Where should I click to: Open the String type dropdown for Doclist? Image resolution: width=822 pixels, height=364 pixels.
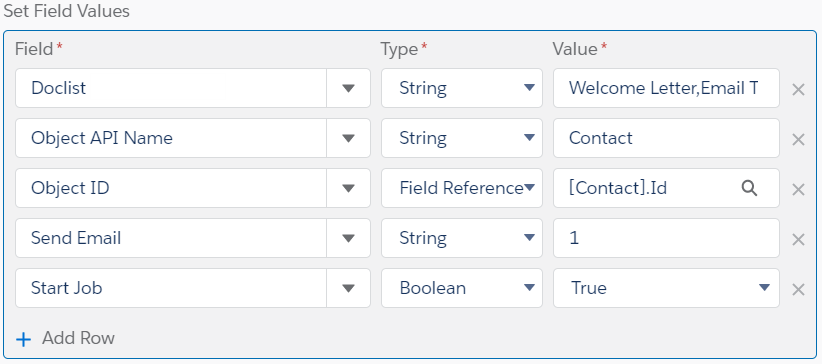point(461,88)
